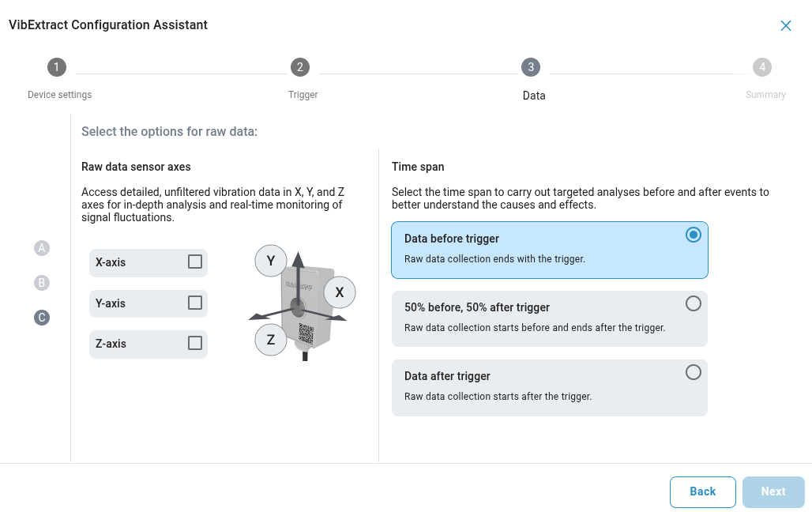This screenshot has height=512, width=812.
Task: Go back with the Back button
Action: 702,491
